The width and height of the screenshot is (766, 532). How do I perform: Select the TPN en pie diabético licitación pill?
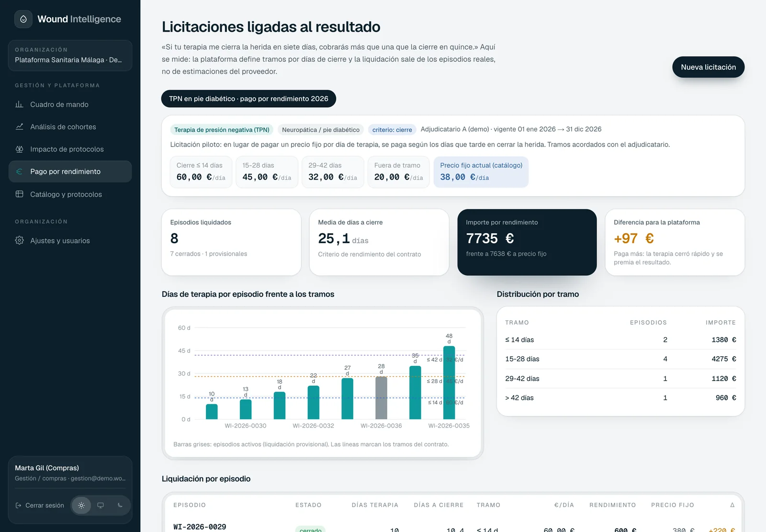(x=248, y=99)
